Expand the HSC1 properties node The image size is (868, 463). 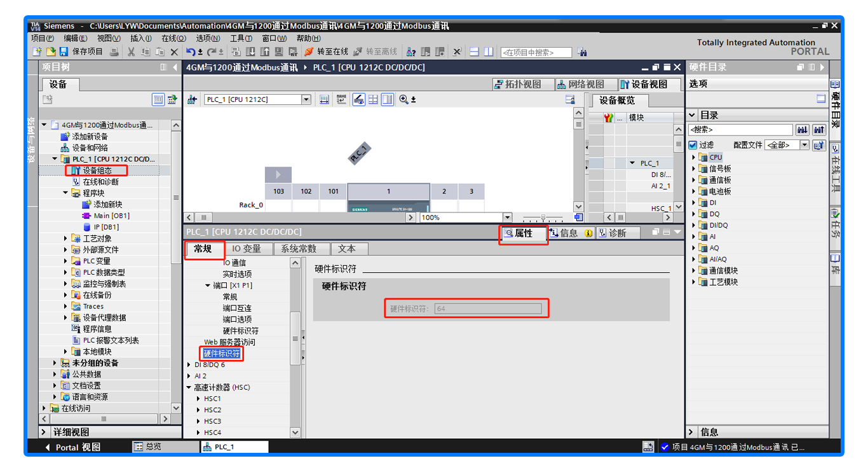coord(198,399)
